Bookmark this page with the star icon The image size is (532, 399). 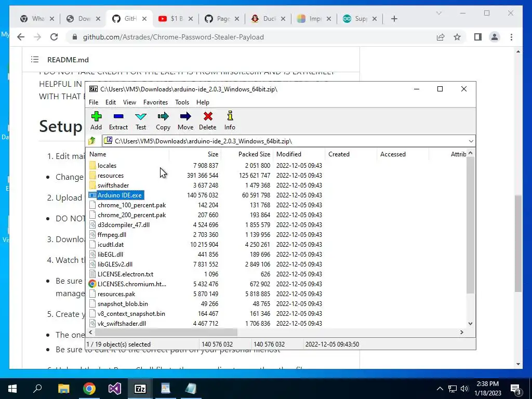point(457,37)
